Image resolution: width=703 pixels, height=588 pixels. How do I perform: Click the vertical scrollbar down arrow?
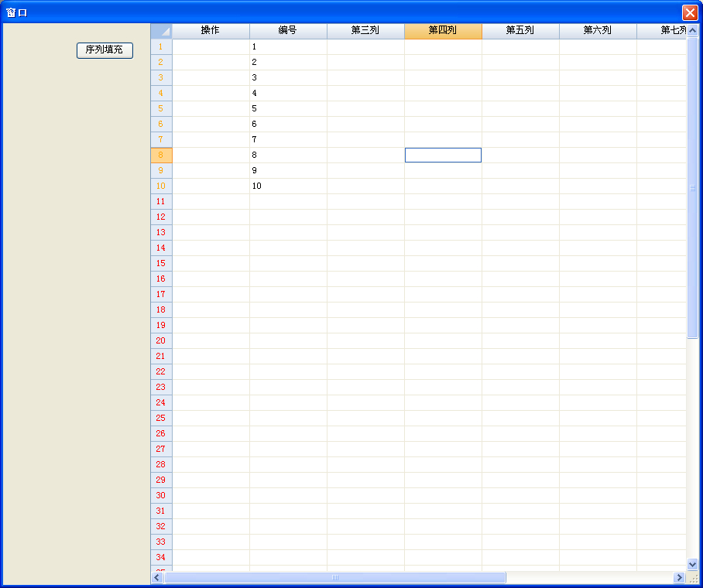click(x=693, y=564)
